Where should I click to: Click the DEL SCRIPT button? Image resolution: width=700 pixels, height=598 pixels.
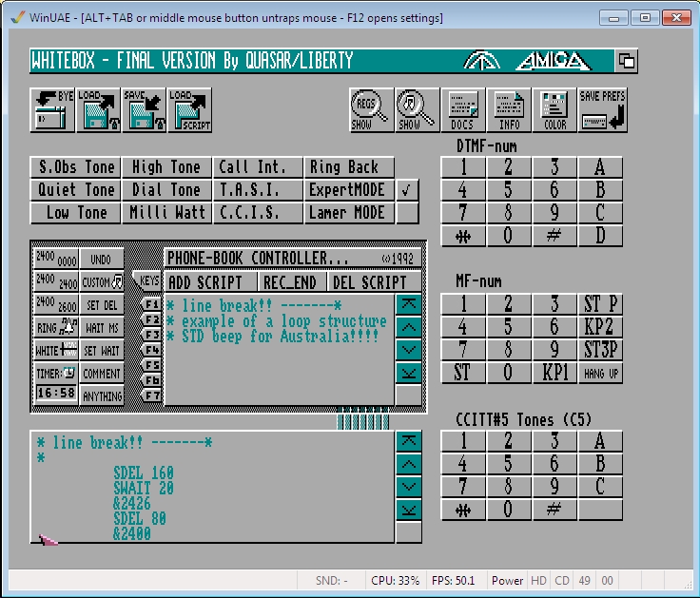coord(374,282)
